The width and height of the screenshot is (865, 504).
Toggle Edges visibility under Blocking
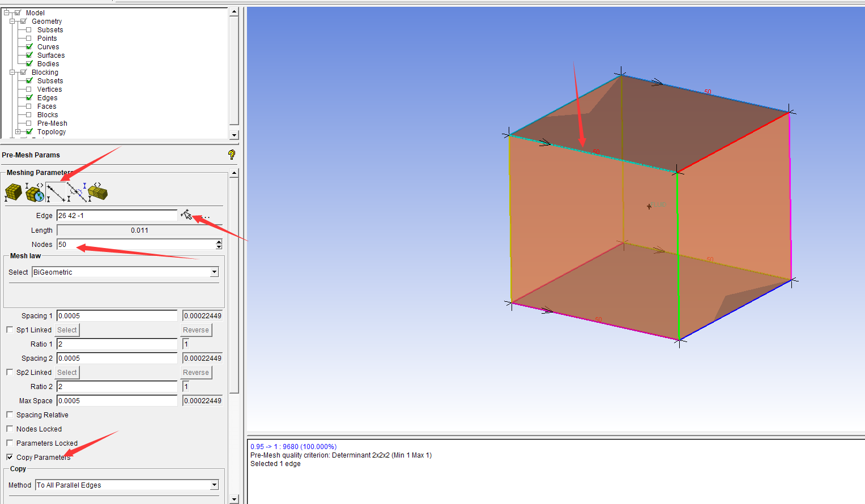tap(29, 98)
